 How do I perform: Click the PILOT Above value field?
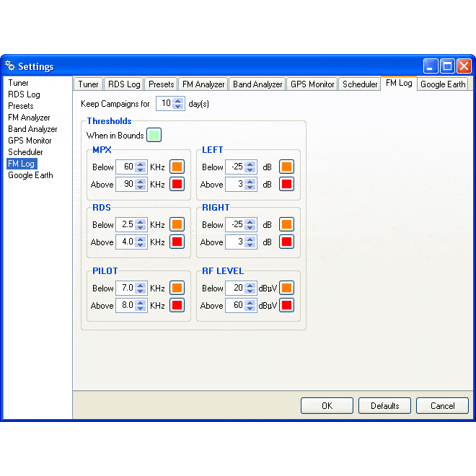click(125, 305)
